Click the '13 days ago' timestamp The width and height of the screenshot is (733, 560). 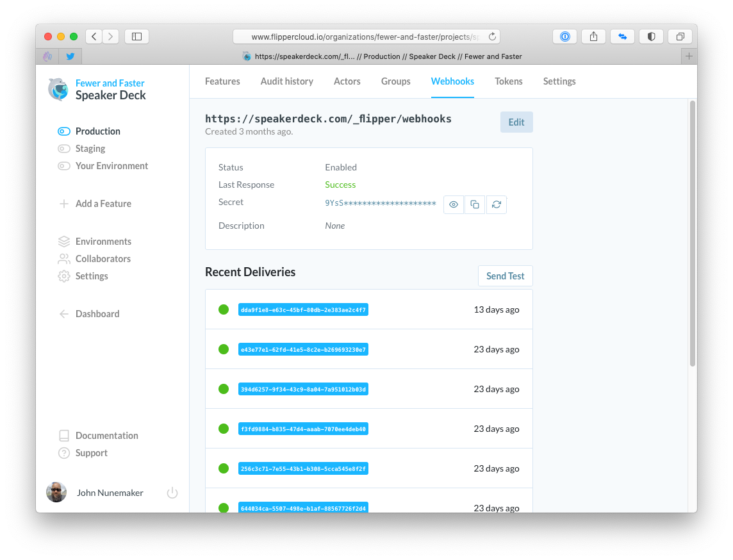(x=497, y=309)
